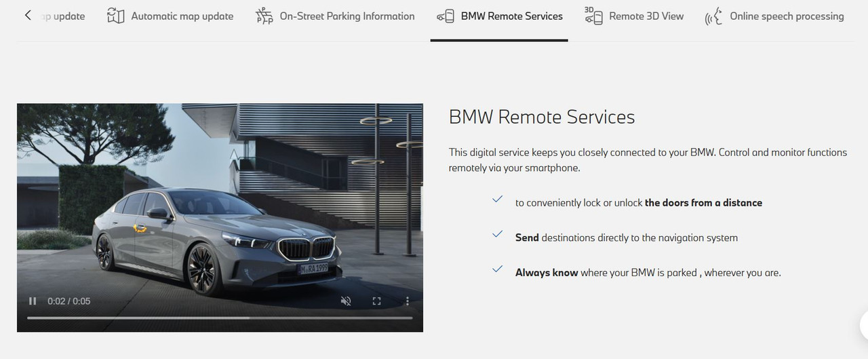Screen dimensions: 868x359
Task: Open the video more options menu
Action: (x=408, y=301)
